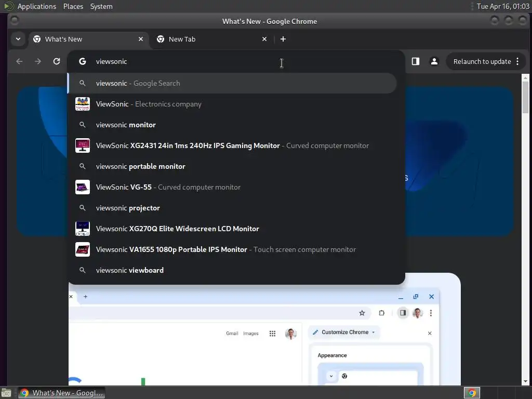Toggle the side panel icon
The height and width of the screenshot is (399, 532).
[x=416, y=61]
